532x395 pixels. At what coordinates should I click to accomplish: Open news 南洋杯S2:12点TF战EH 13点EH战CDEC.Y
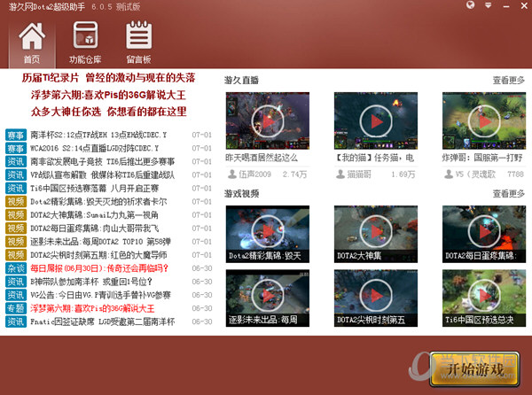[x=98, y=135]
